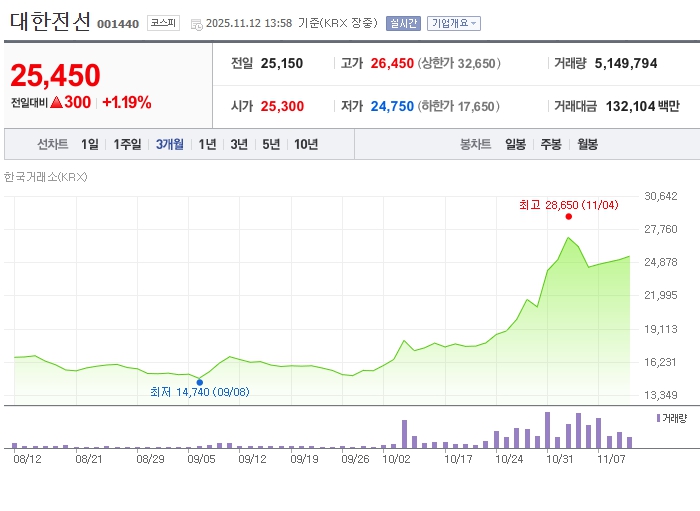Screen dimensions: 700x511
Task: Select the 1일 line chart period
Action: 90,145
